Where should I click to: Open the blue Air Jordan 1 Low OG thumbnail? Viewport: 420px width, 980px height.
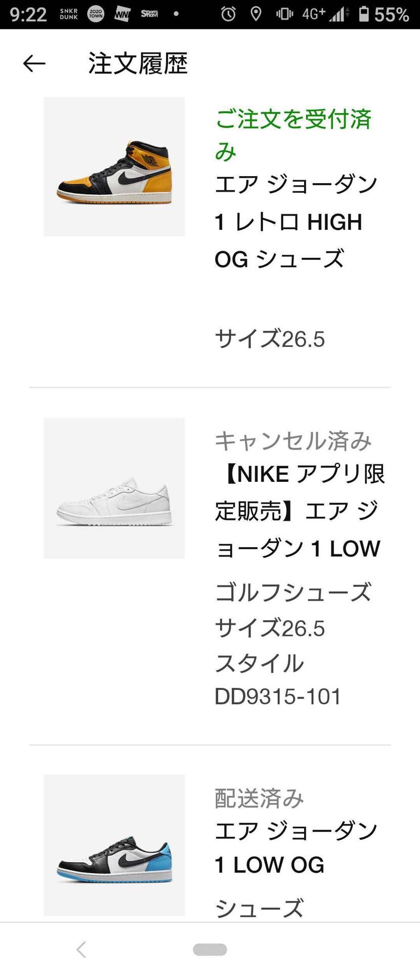(114, 844)
